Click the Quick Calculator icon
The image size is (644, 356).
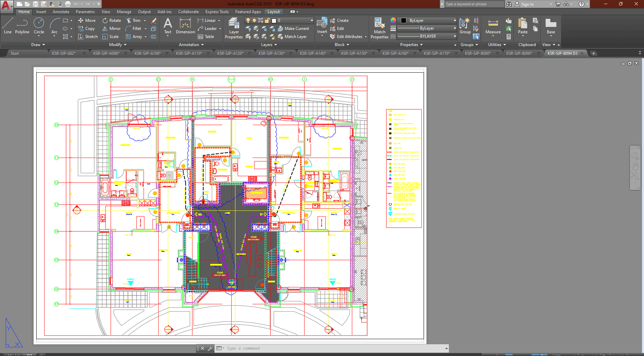[509, 37]
